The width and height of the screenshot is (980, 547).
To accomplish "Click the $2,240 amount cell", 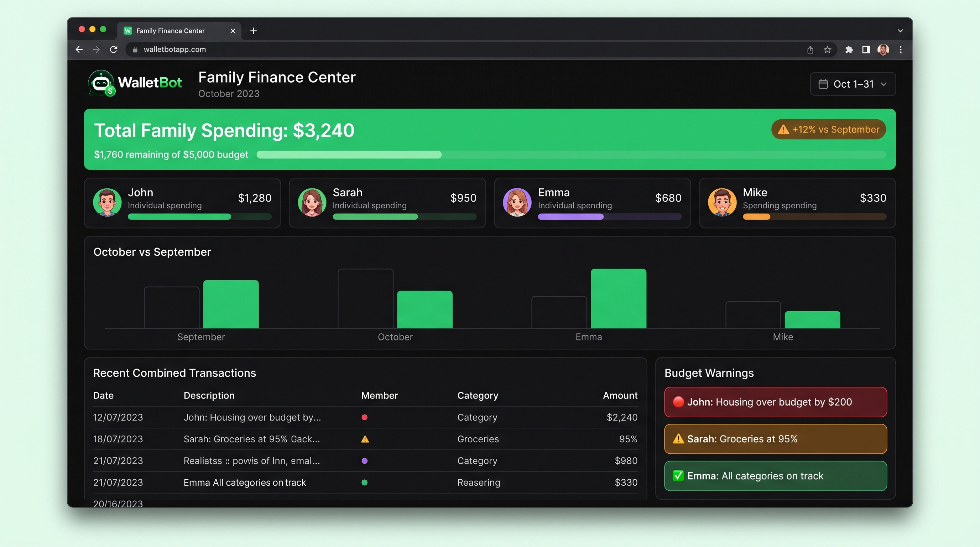I will coord(622,417).
